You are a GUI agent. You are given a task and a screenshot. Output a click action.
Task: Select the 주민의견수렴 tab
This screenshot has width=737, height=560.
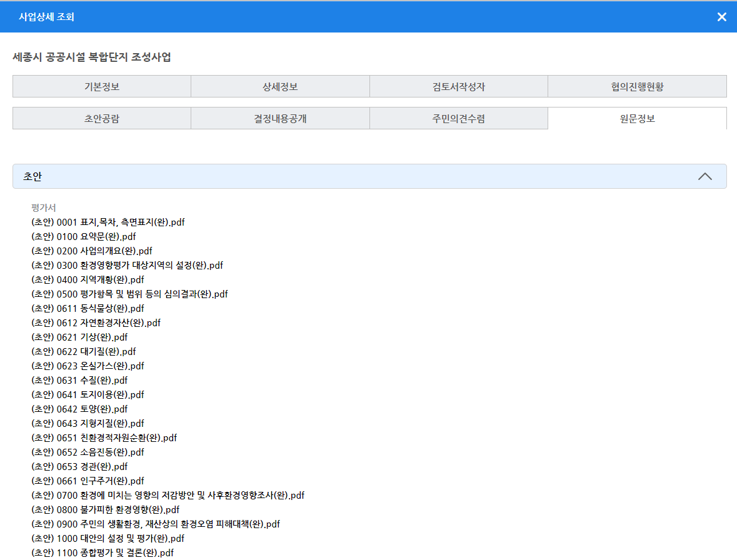458,119
